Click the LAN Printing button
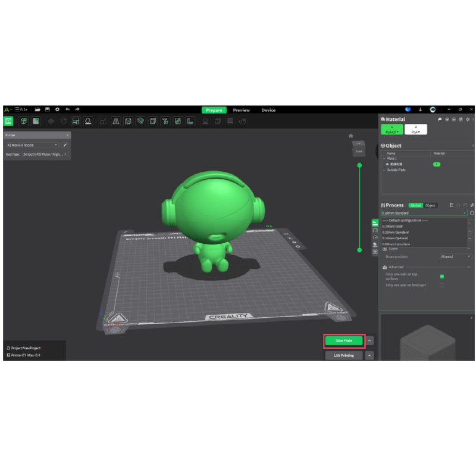476x476 pixels. coord(343,355)
